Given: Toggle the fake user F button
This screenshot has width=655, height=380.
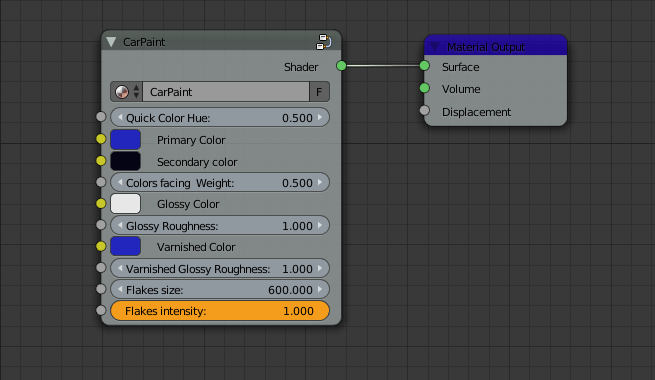Looking at the screenshot, I should point(319,92).
